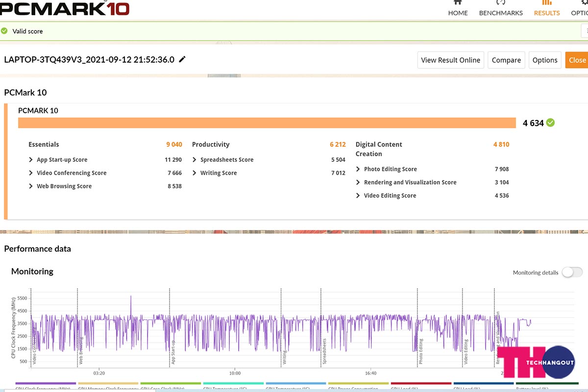Click the Web Browsing value 8 538
Image resolution: width=588 pixels, height=392 pixels.
click(174, 186)
